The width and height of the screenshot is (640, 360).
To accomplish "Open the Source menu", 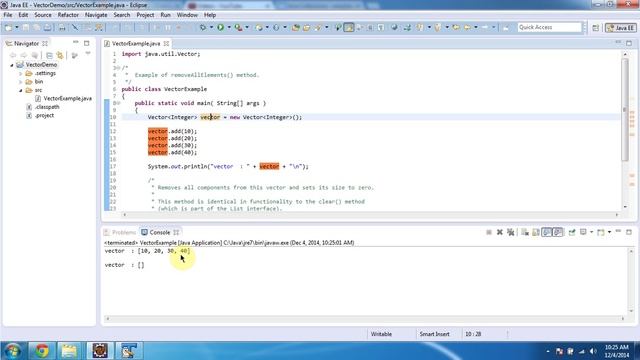I will [43, 15].
